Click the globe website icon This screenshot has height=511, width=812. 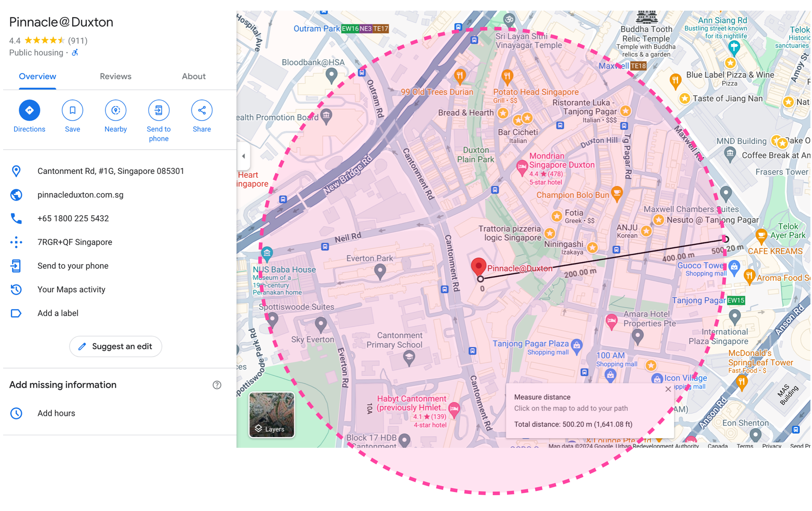coord(16,195)
